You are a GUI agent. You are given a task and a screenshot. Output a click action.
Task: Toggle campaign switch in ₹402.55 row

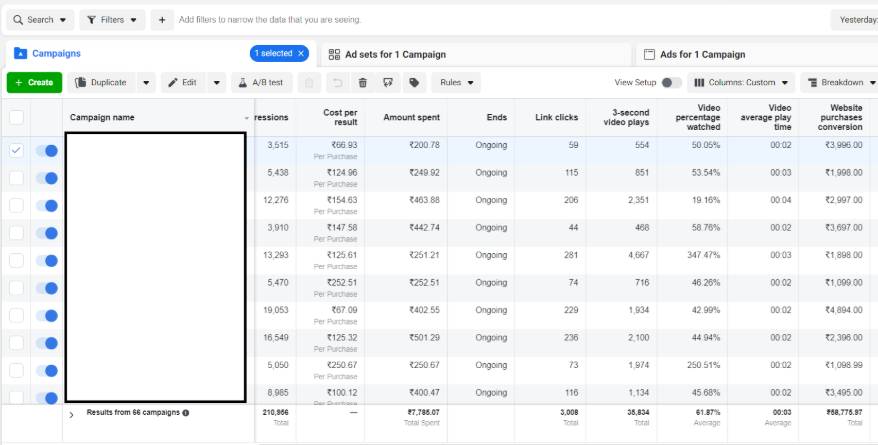point(47,316)
